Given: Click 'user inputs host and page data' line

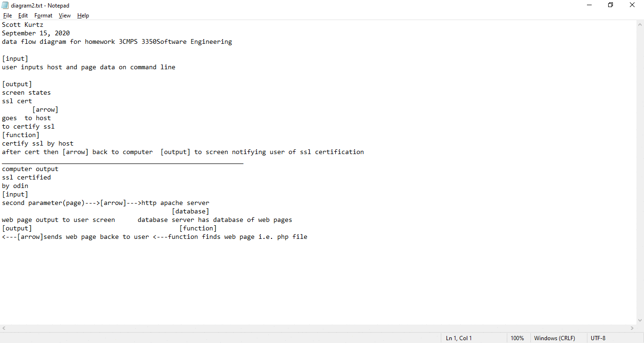Looking at the screenshot, I should coord(89,67).
